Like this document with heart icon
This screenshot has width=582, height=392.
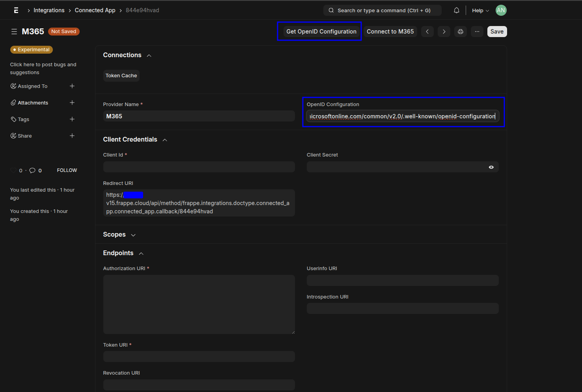(13, 170)
